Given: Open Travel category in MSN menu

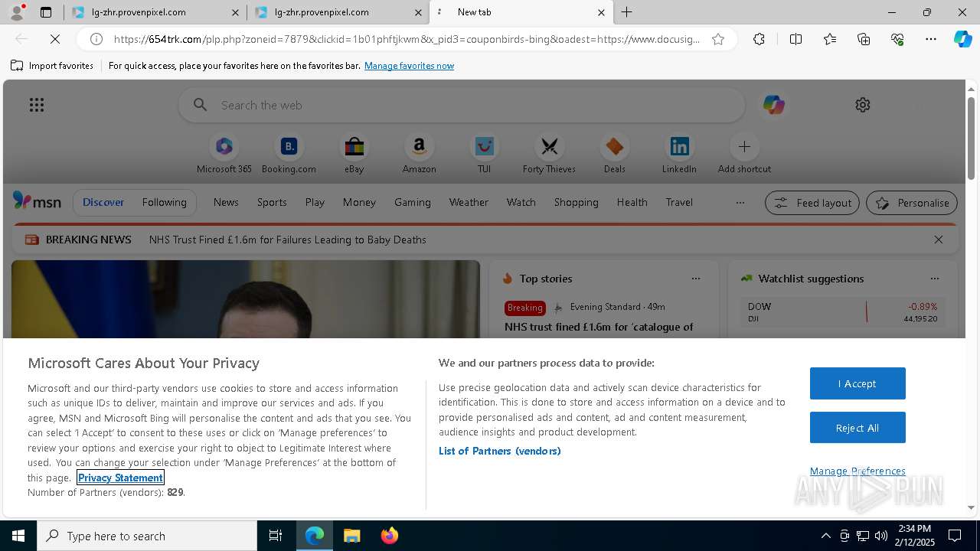Looking at the screenshot, I should (679, 202).
